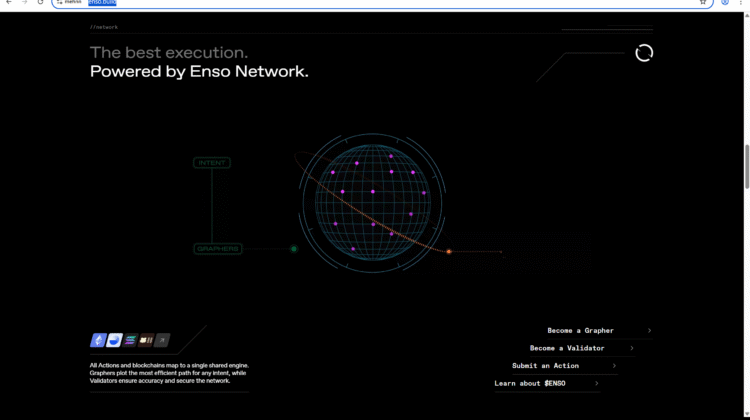
Task: Click the chevron next to Submit an Action
Action: 614,366
